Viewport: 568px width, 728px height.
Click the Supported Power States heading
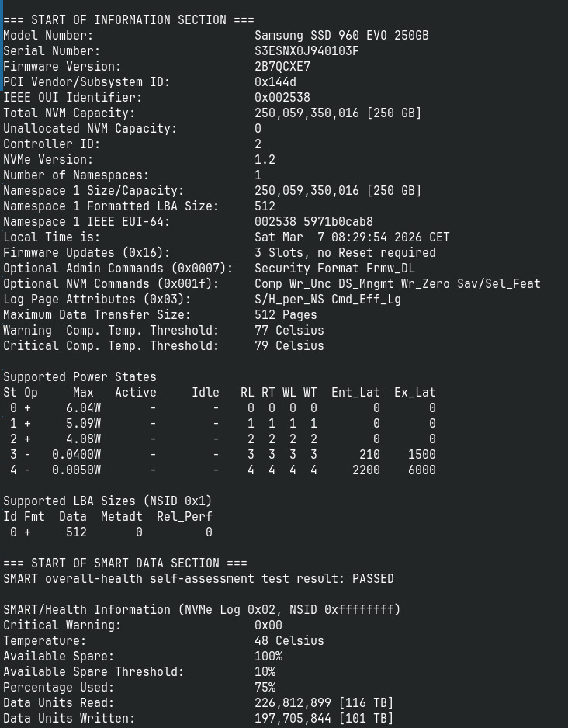(80, 377)
